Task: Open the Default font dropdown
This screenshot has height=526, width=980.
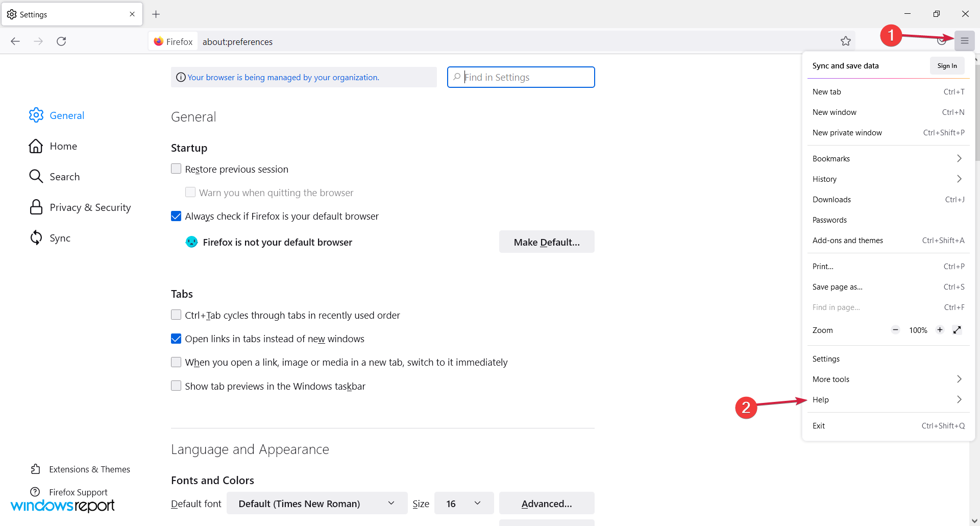Action: [317, 504]
